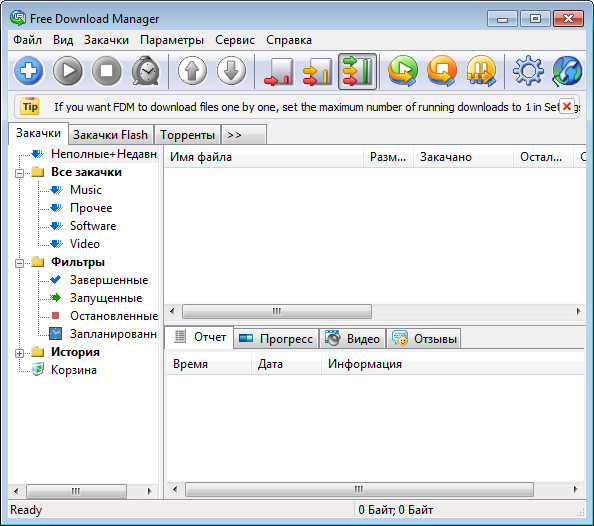The height and width of the screenshot is (526, 594).
Task: Select the Прочее category
Action: 91,208
